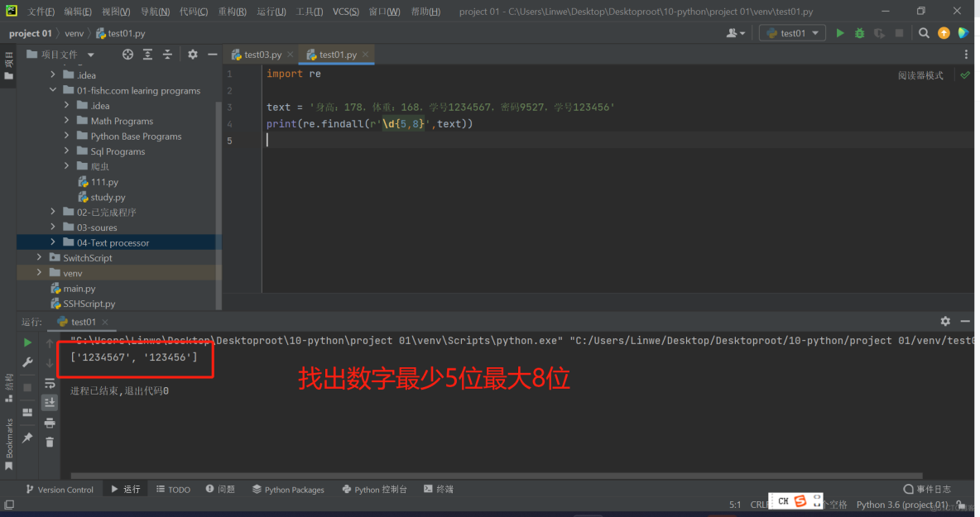
Task: Open the 终端 terminal tool window
Action: pyautogui.click(x=438, y=490)
